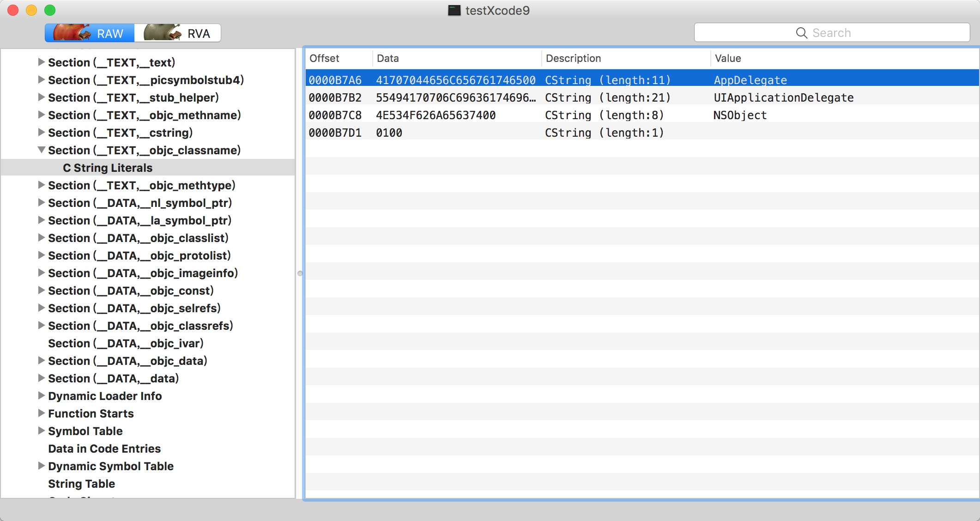Expand Section (__DATA,__objc_classlist) triangle
This screenshot has width=980, height=521.
pos(41,237)
